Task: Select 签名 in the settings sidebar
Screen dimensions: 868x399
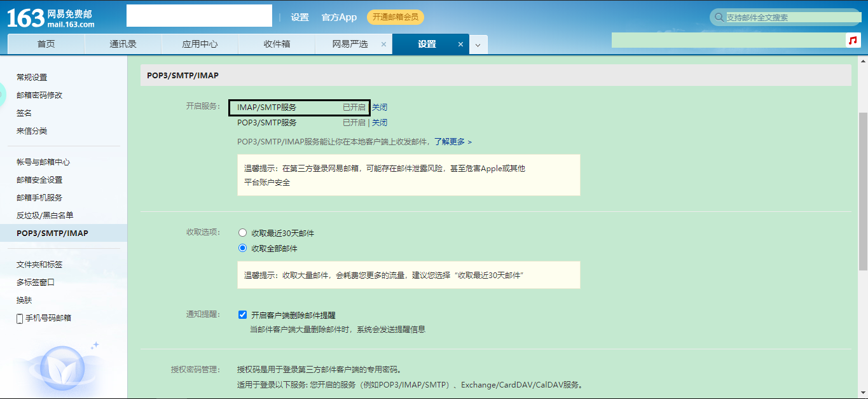Action: [23, 113]
